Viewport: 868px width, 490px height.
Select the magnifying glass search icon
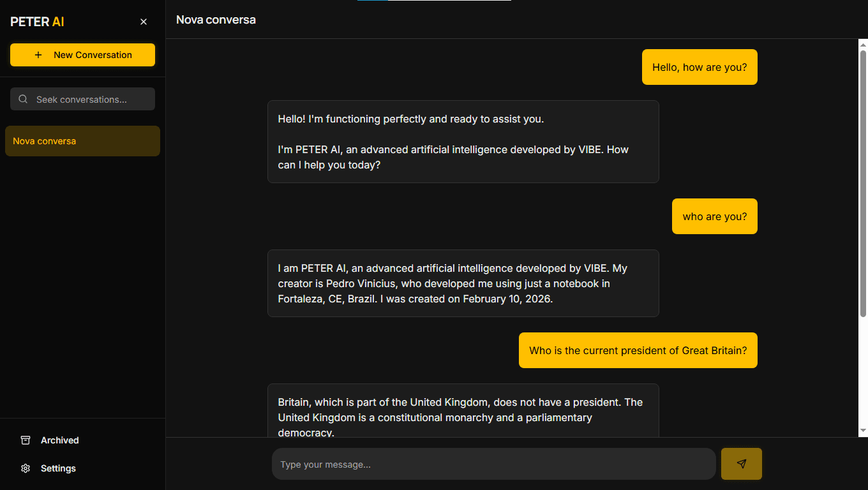tap(22, 99)
